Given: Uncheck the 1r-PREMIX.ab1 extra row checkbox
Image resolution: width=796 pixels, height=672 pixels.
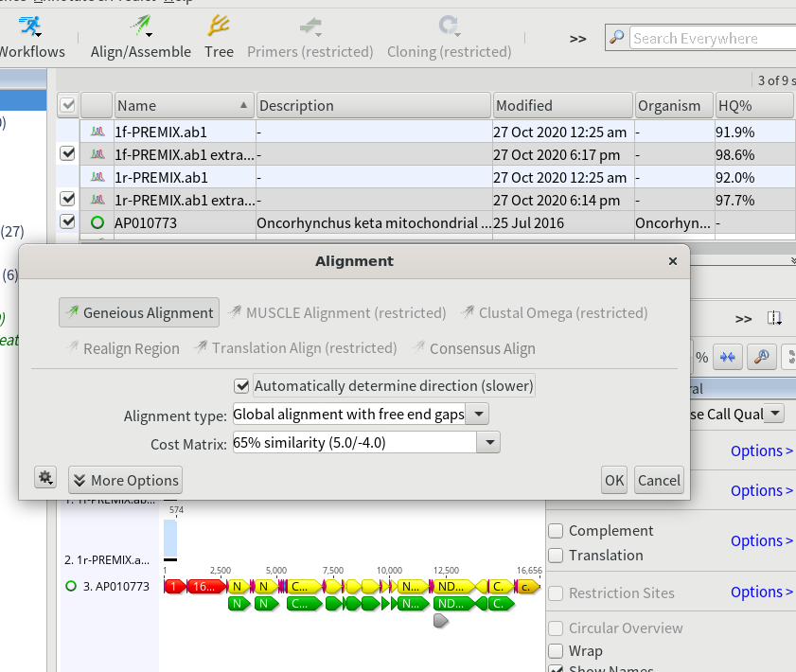Looking at the screenshot, I should tap(67, 199).
